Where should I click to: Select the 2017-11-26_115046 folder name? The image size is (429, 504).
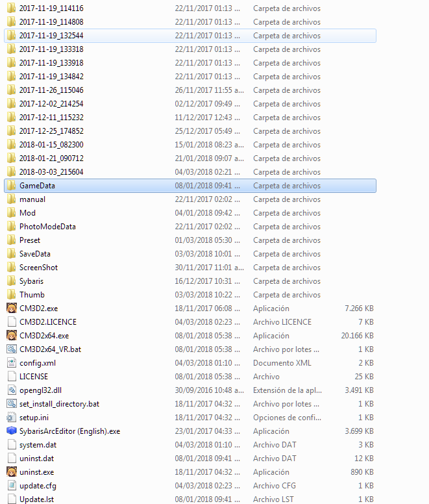(51, 90)
